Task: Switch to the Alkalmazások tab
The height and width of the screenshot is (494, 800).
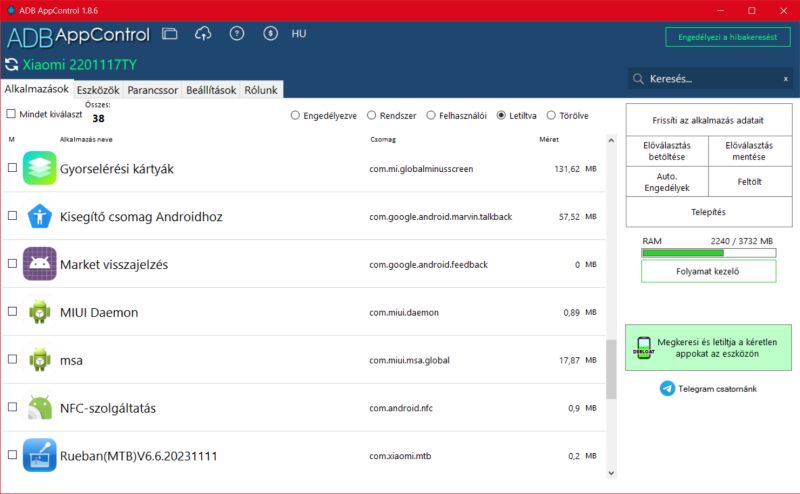Action: point(37,89)
